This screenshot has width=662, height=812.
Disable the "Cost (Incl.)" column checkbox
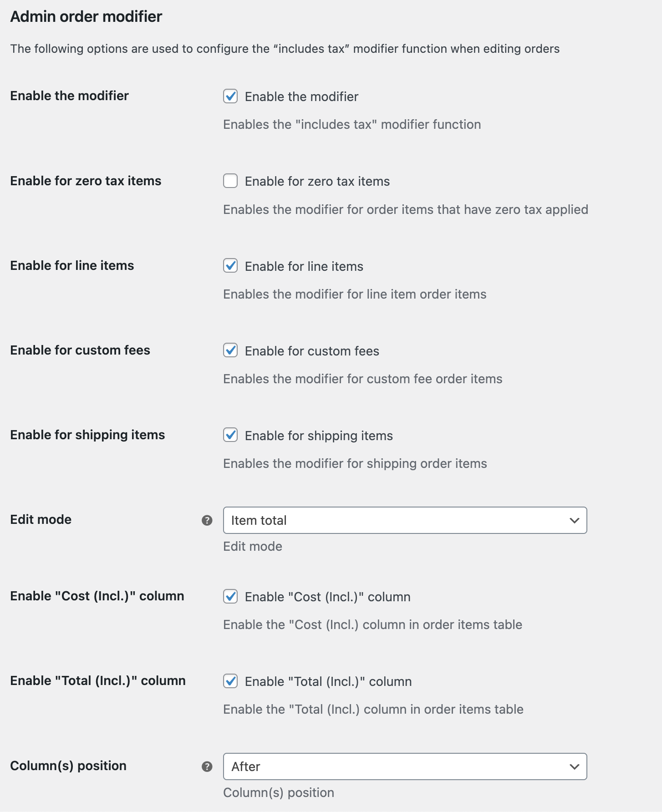tap(231, 597)
